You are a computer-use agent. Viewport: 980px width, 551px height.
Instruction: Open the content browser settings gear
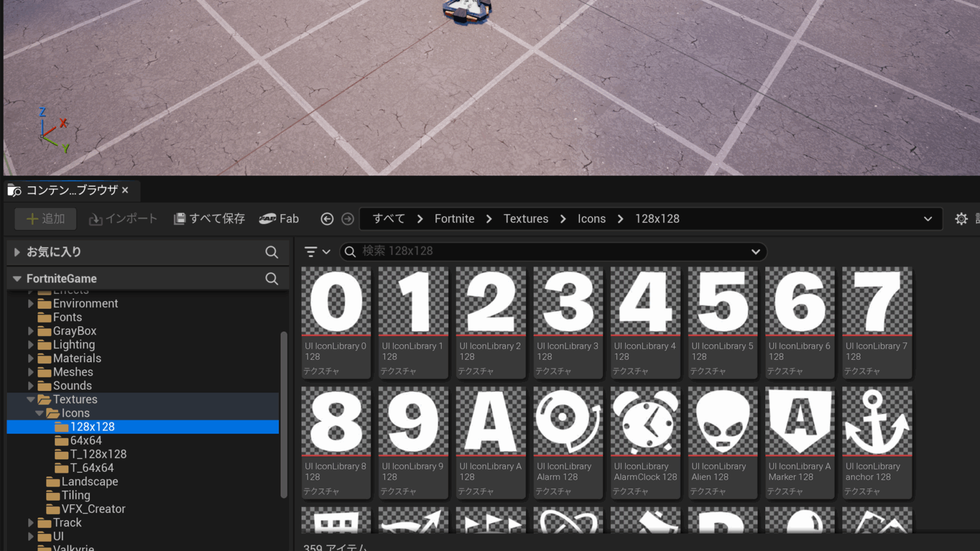point(961,219)
